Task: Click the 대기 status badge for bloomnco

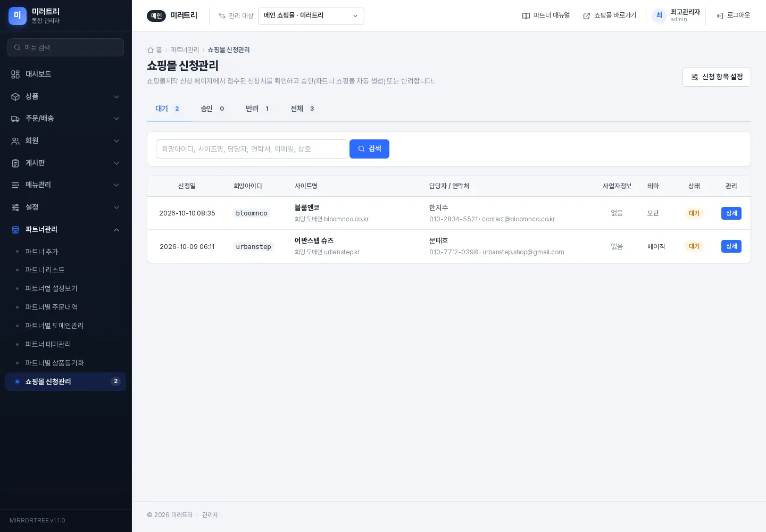Action: click(x=694, y=213)
